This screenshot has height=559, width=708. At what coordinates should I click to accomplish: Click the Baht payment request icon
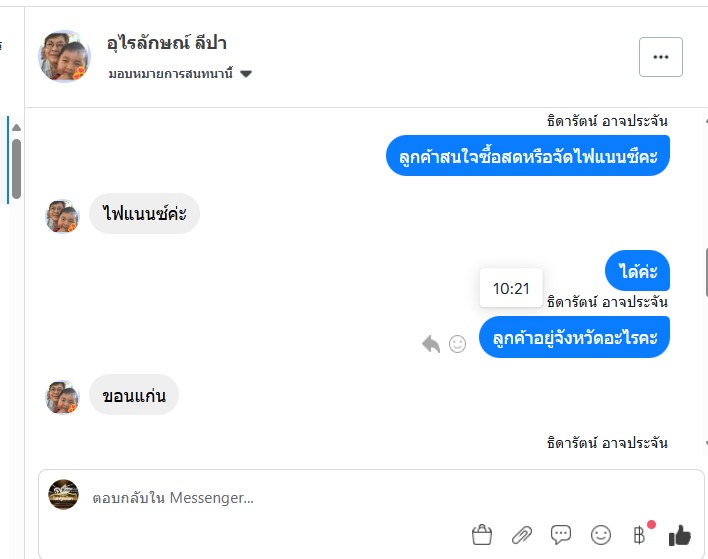[640, 535]
